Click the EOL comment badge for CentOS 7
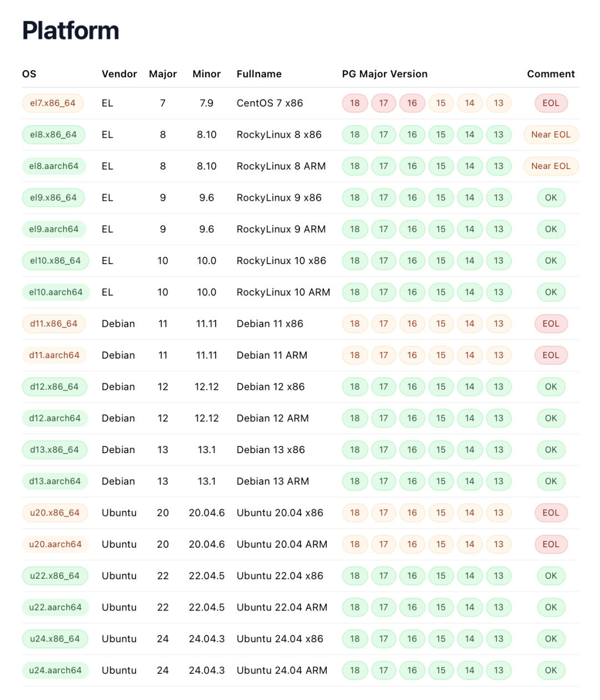 point(551,103)
